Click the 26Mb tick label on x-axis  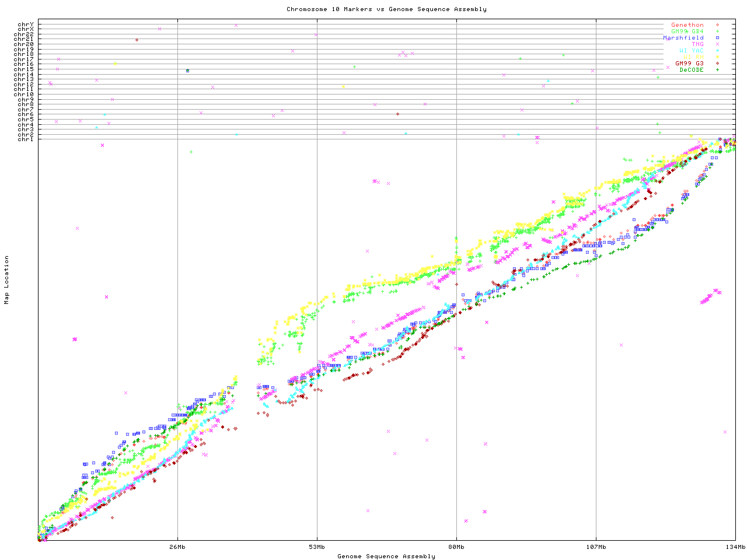click(x=177, y=547)
